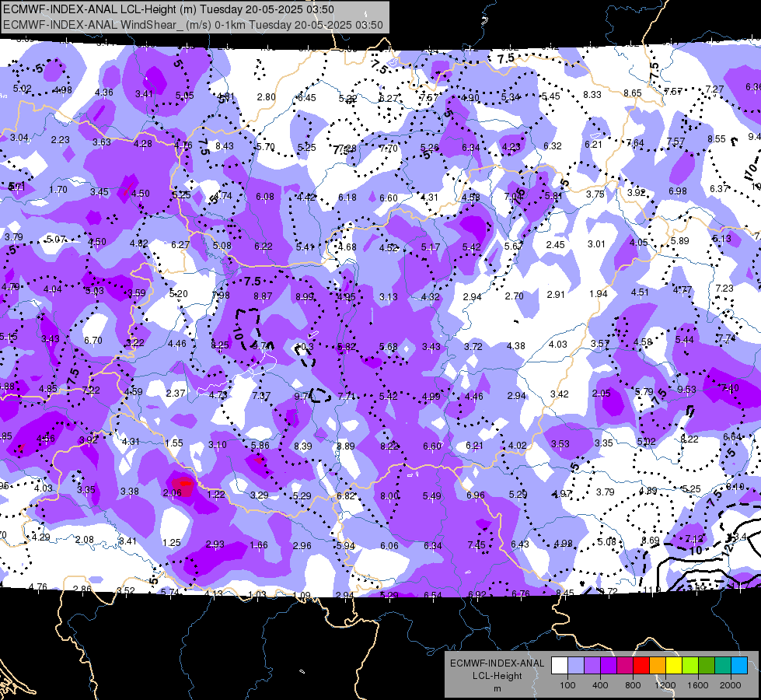
Task: Select the red legend swatch
Action: point(641,666)
